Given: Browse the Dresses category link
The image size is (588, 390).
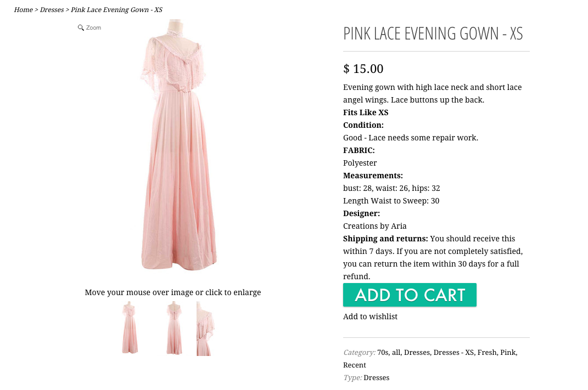Looking at the screenshot, I should pos(417,352).
